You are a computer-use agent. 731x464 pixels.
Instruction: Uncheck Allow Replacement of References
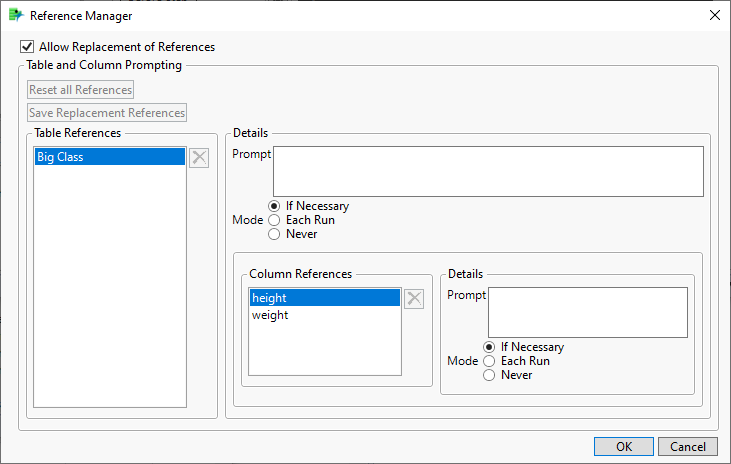[27, 47]
